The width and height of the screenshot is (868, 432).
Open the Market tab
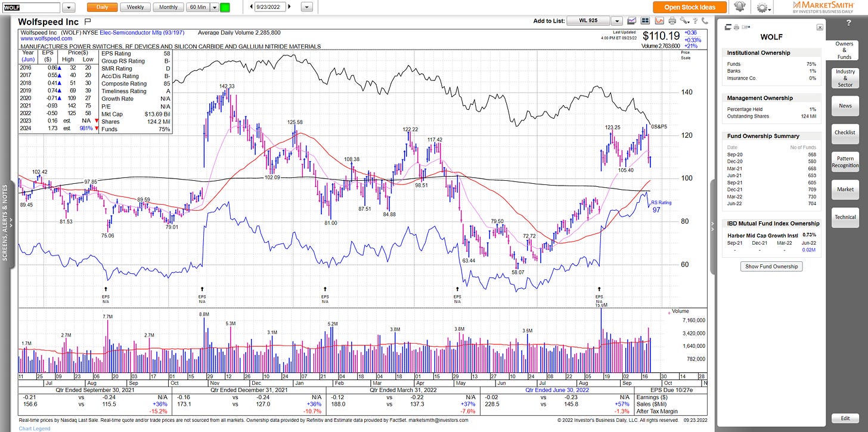point(845,189)
